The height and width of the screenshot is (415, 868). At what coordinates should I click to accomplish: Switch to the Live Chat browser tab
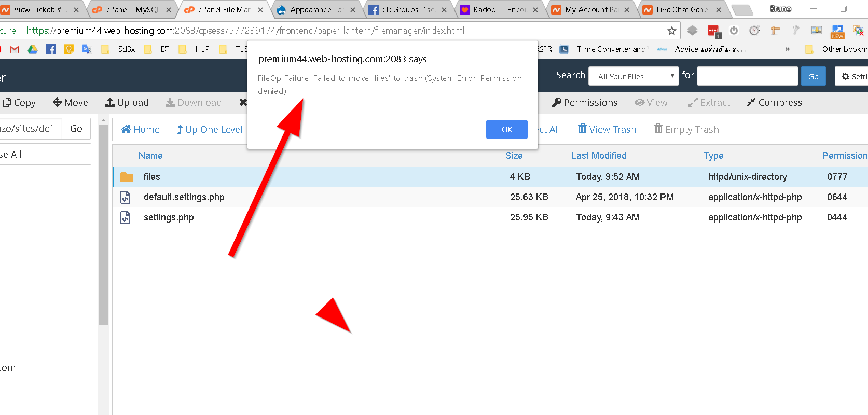pos(683,9)
